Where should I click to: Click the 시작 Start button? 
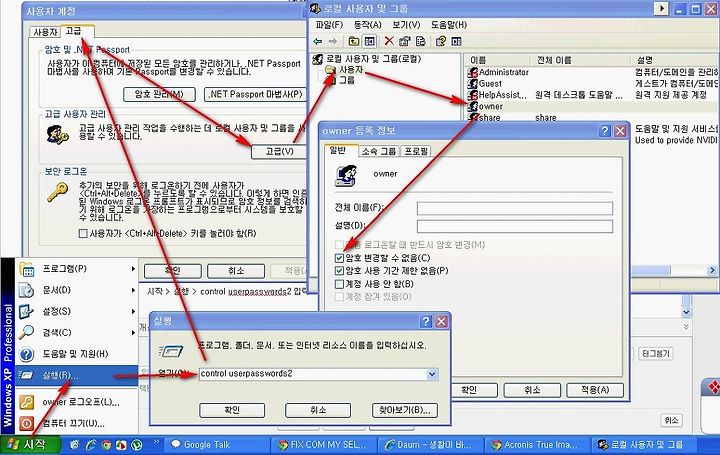[30, 444]
